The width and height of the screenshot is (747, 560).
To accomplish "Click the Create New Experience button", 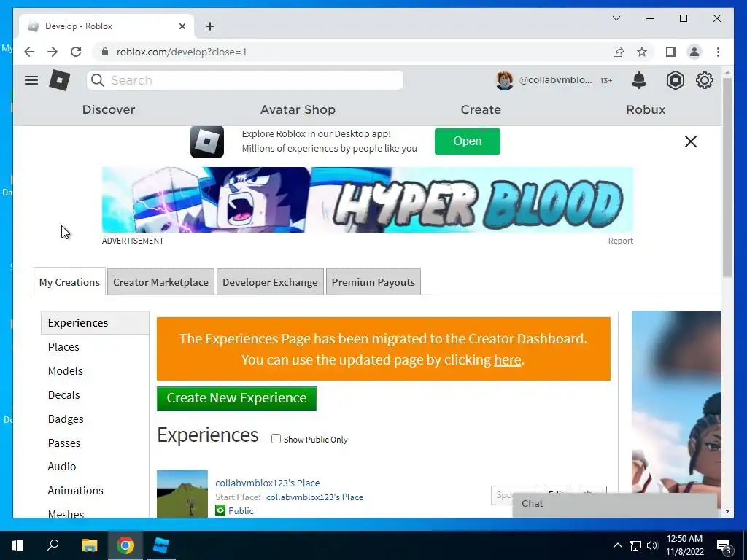I will tap(237, 398).
